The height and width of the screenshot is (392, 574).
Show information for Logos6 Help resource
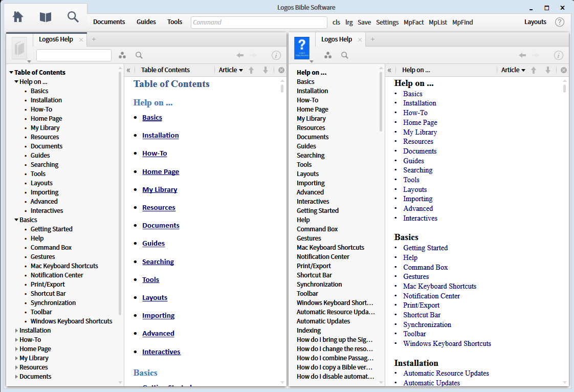click(x=276, y=55)
